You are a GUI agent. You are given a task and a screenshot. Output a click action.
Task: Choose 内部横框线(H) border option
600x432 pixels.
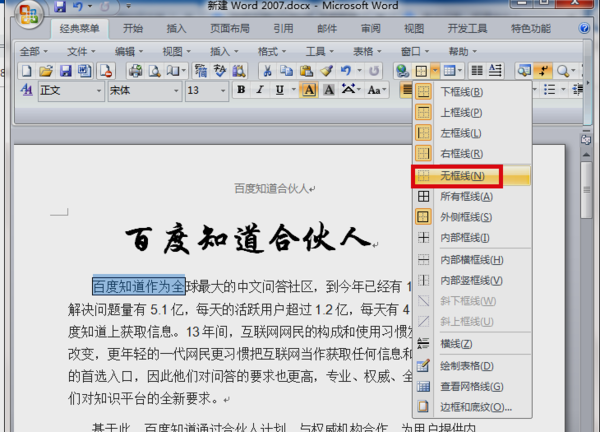point(473,260)
